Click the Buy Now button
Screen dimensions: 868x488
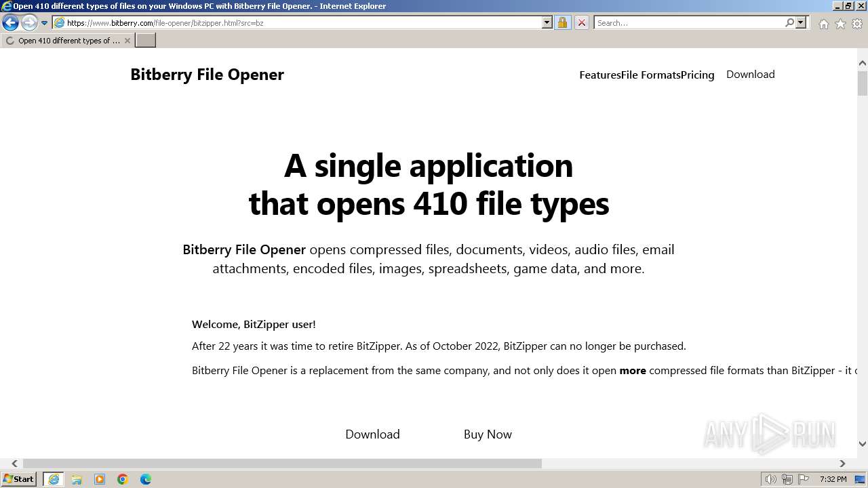click(488, 434)
